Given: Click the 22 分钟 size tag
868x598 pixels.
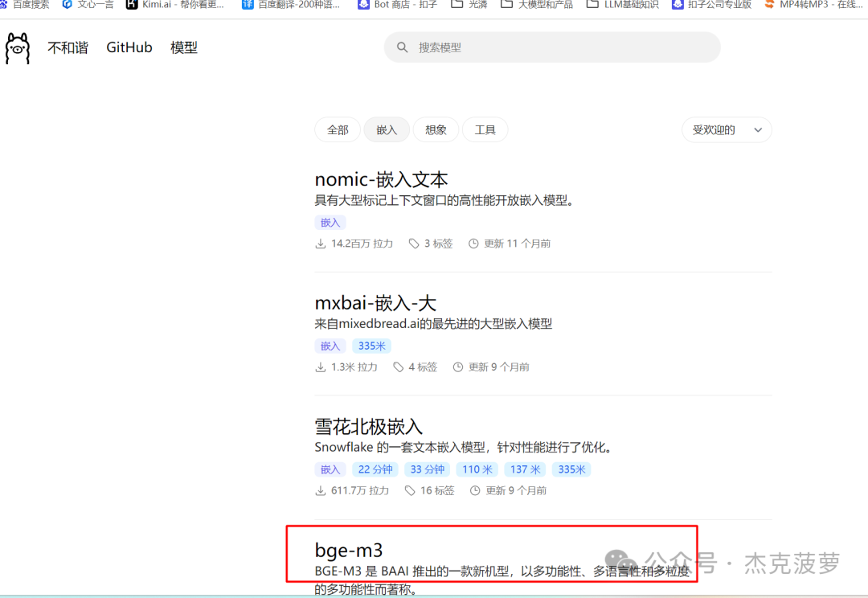Looking at the screenshot, I should click(x=375, y=469).
